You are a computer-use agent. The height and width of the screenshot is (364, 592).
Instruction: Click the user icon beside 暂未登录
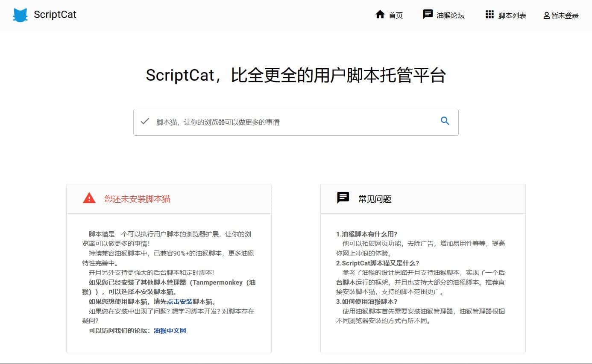(546, 15)
